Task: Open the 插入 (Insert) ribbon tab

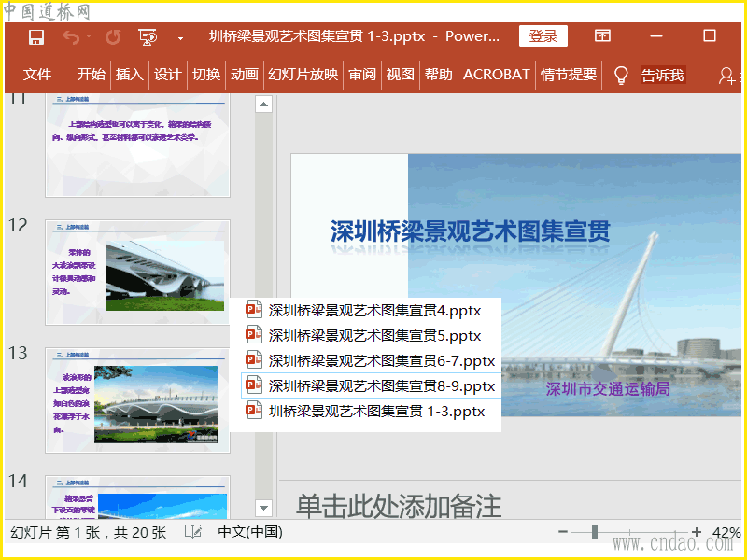Action: click(x=129, y=75)
